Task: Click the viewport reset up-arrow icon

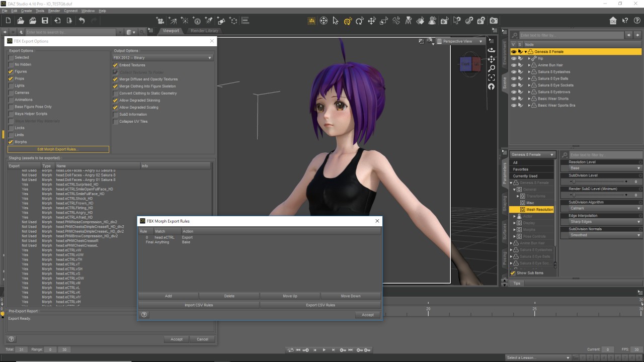Action: pyautogui.click(x=492, y=86)
